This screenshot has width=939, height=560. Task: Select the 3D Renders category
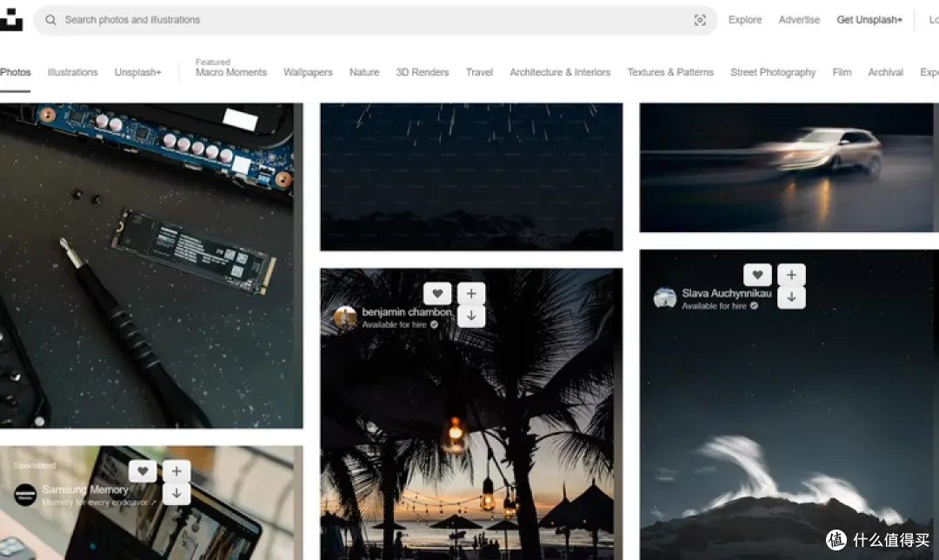(423, 72)
